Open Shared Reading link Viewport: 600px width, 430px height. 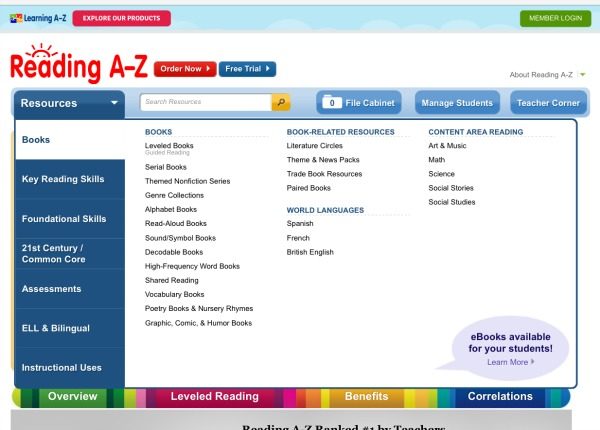point(171,280)
